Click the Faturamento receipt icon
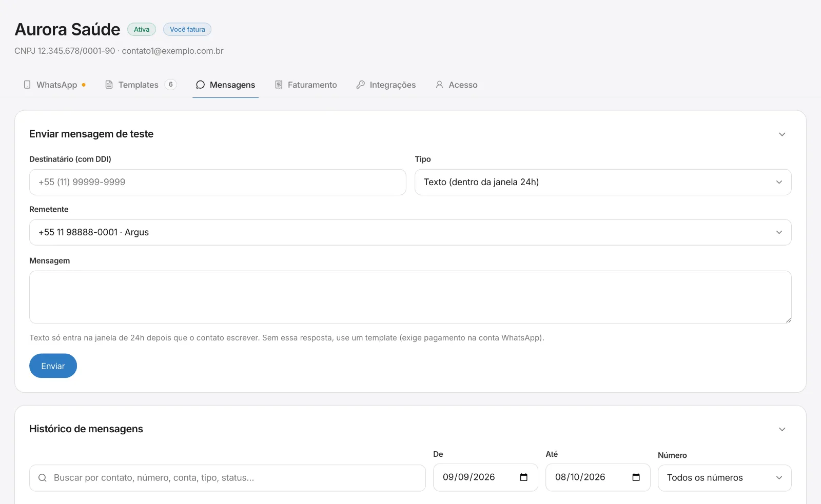Screen dimensions: 821x504 point(279,85)
